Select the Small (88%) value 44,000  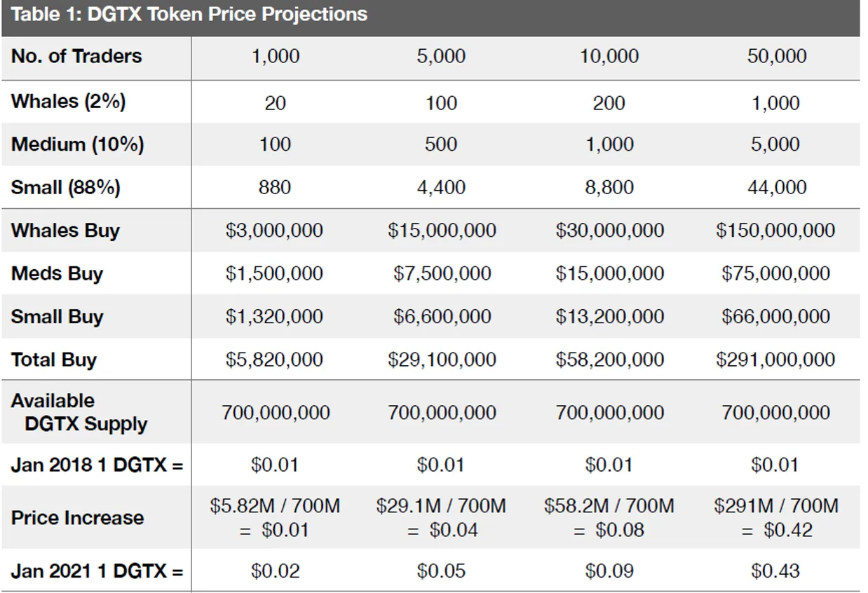(777, 187)
